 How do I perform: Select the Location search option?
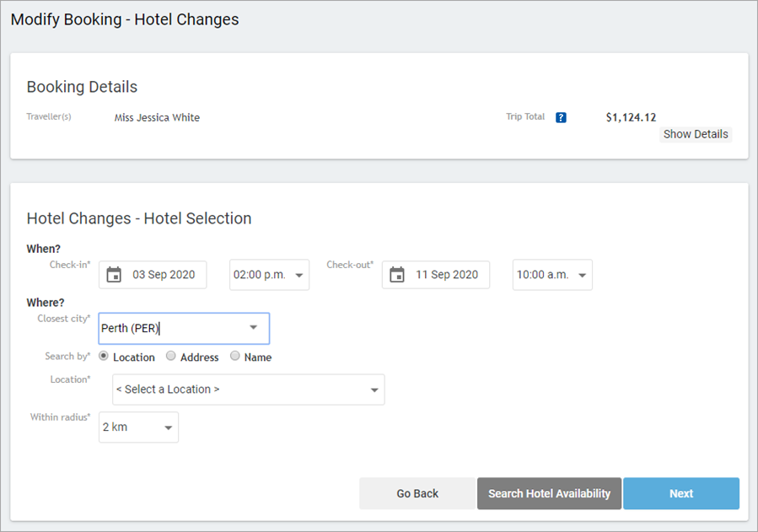103,356
